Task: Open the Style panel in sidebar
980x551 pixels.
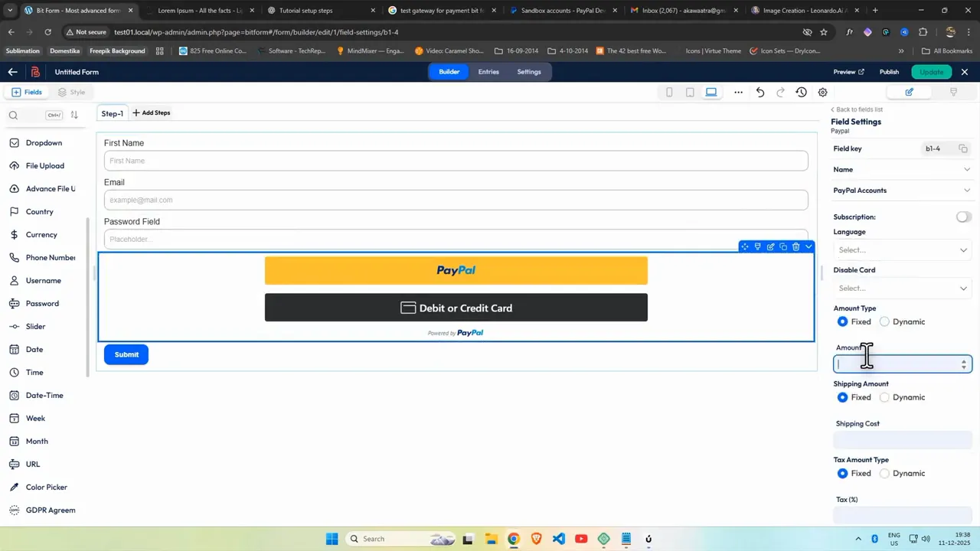Action: tap(72, 91)
